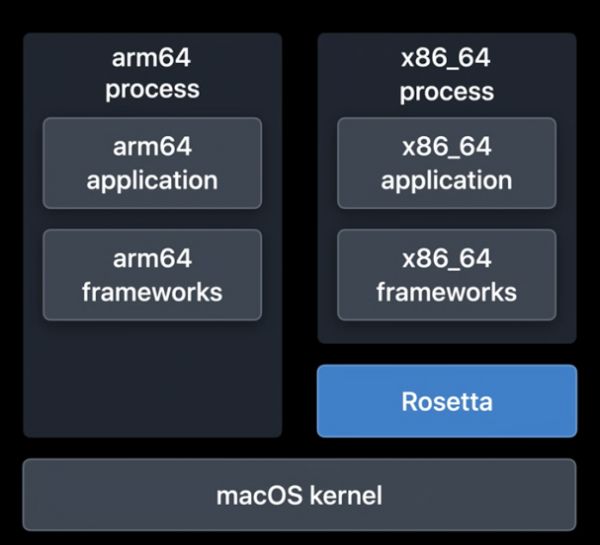Click the word "frameworks" in the arm64 box
Viewport: 600px width, 545px height.
tap(152, 293)
